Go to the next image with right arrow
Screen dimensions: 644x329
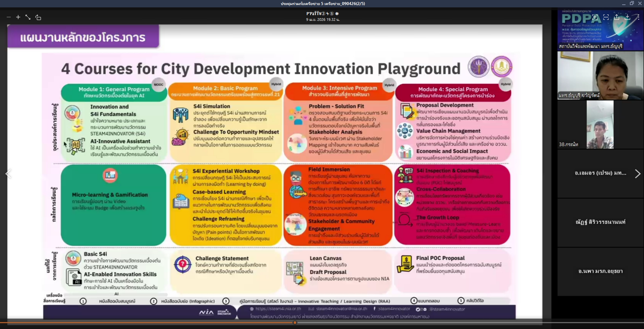coord(638,174)
